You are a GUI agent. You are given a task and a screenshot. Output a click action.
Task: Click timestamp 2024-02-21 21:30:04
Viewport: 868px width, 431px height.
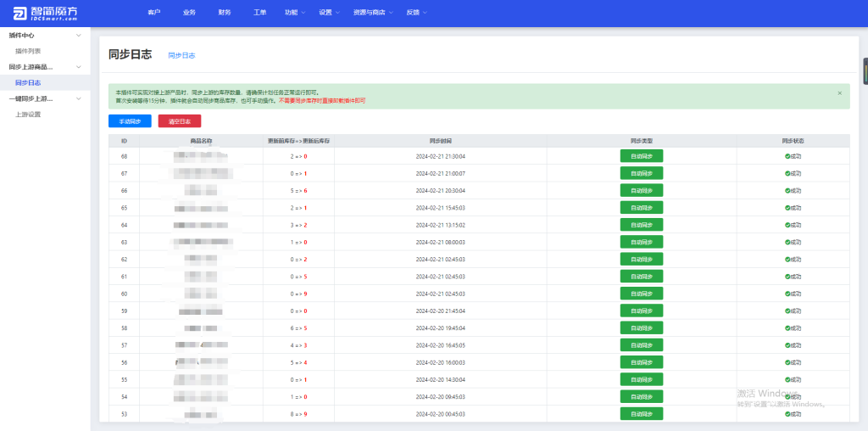pyautogui.click(x=441, y=156)
